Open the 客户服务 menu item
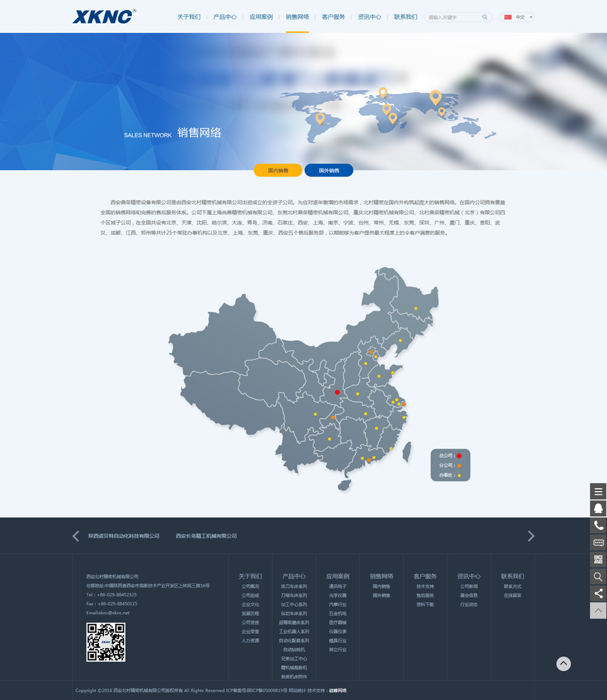 (333, 17)
